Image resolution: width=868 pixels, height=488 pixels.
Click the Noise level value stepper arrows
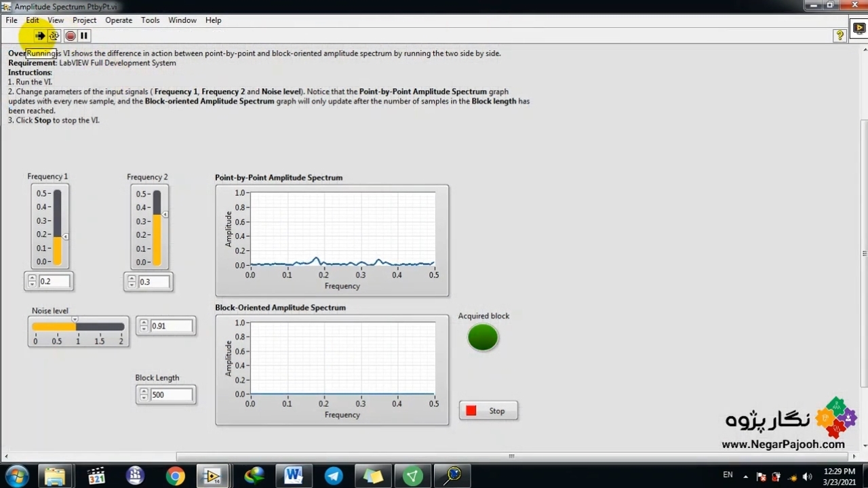[143, 326]
